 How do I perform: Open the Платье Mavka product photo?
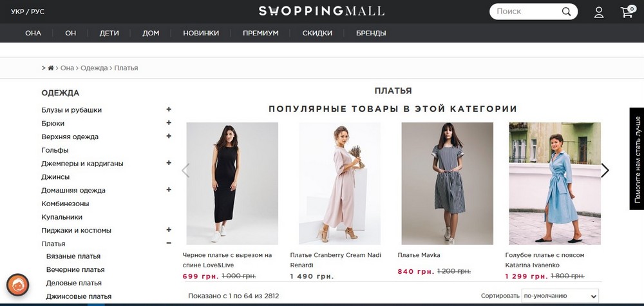tap(447, 183)
